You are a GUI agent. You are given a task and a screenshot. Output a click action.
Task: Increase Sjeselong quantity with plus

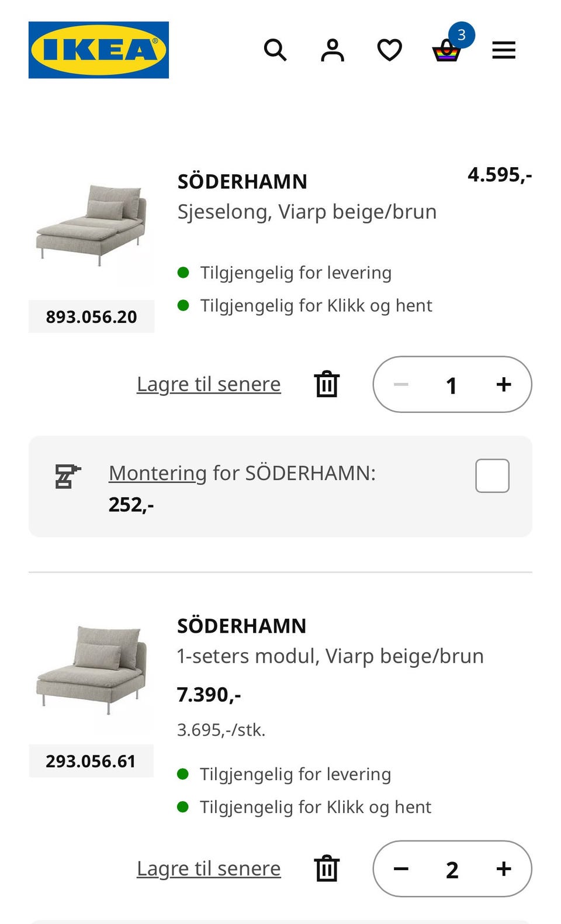pyautogui.click(x=504, y=384)
